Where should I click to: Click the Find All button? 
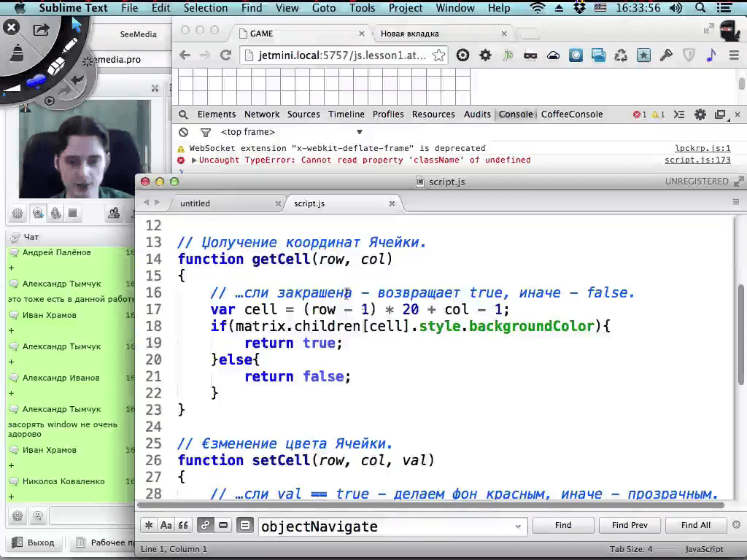click(695, 525)
